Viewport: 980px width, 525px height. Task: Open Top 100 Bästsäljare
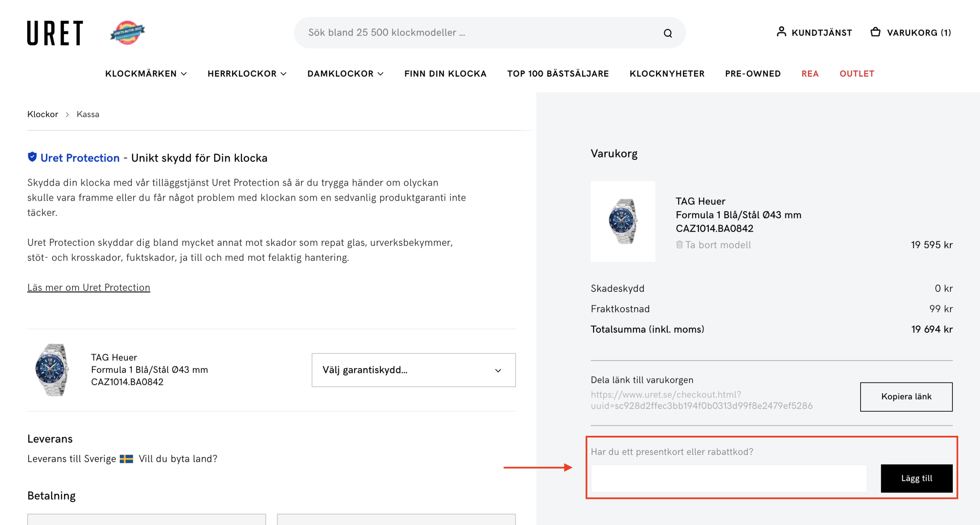click(558, 74)
